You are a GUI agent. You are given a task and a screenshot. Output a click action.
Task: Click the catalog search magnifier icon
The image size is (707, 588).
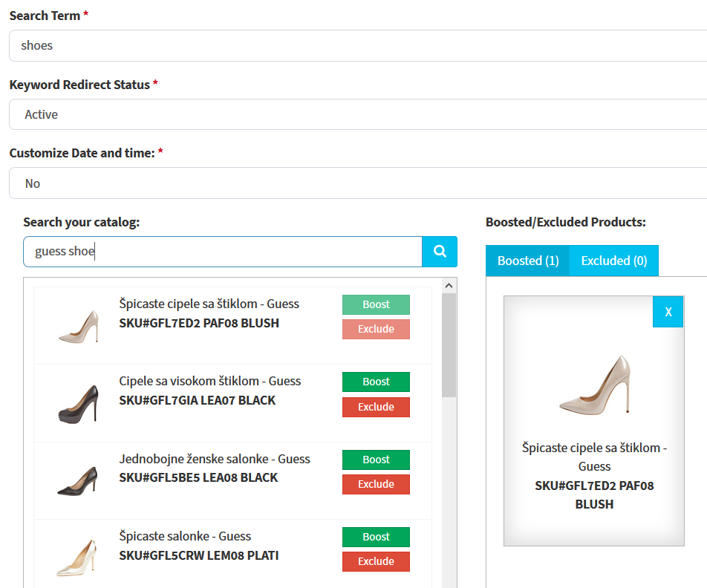coord(440,251)
